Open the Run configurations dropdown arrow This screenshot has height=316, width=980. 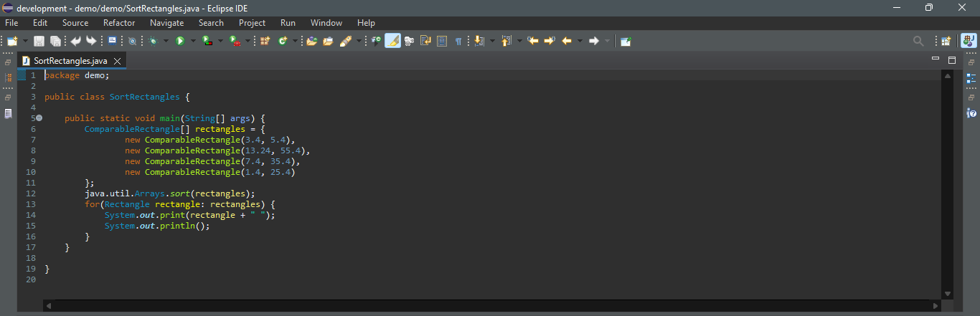(x=193, y=41)
